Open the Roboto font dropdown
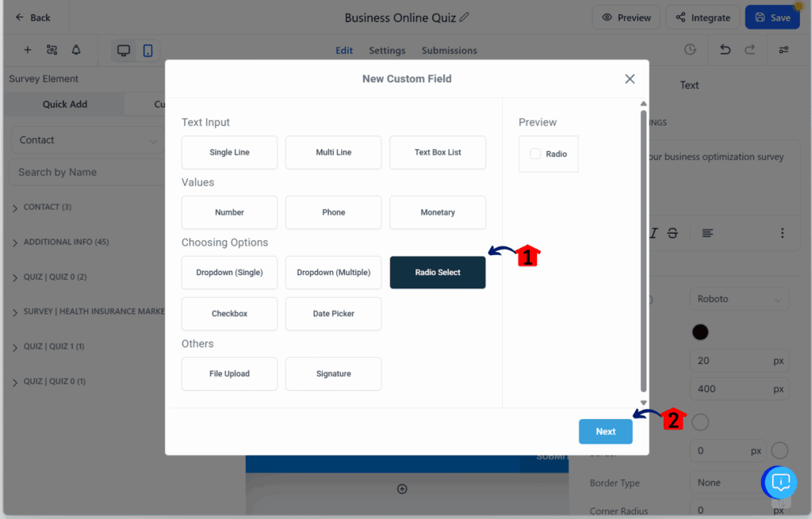812x519 pixels. tap(740, 299)
